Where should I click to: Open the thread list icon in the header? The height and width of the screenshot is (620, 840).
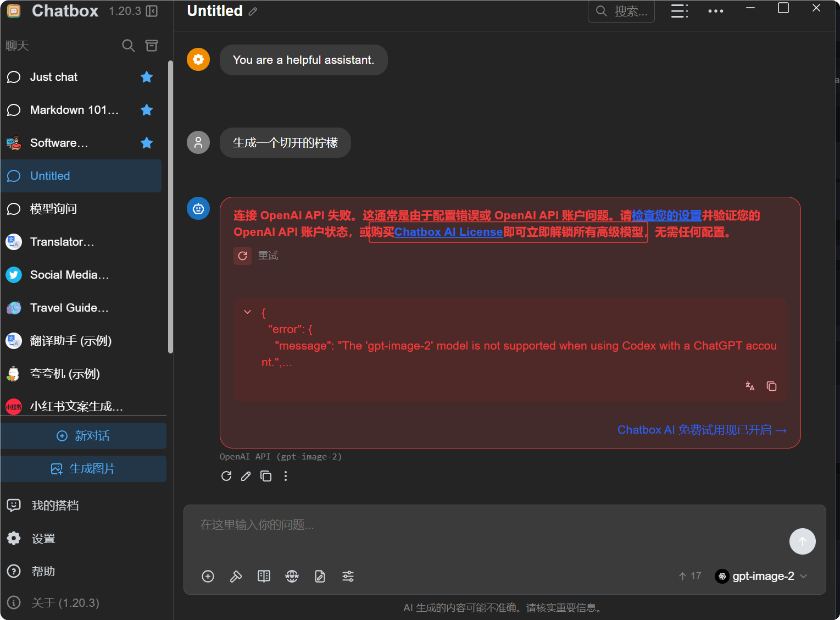(x=680, y=11)
